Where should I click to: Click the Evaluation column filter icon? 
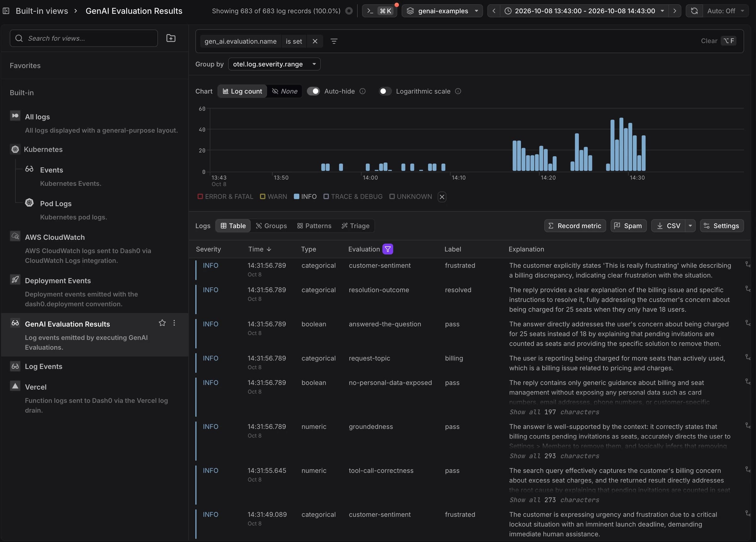[387, 249]
